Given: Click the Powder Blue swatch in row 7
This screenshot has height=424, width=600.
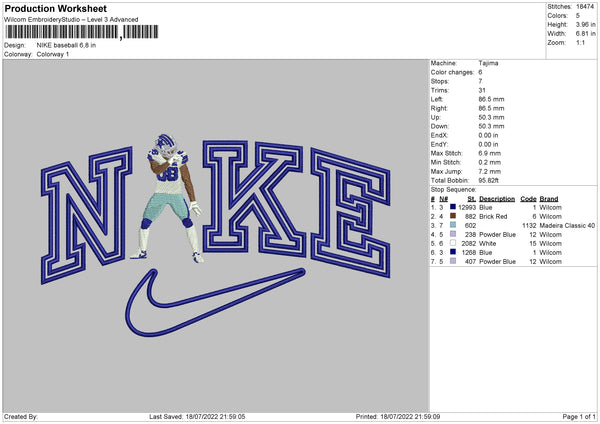Looking at the screenshot, I should point(453,261).
